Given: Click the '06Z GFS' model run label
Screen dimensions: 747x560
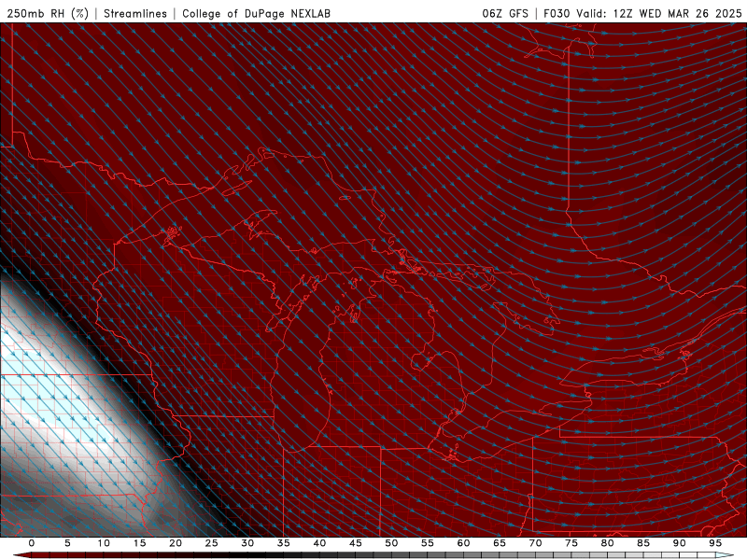Looking at the screenshot, I should [x=505, y=13].
